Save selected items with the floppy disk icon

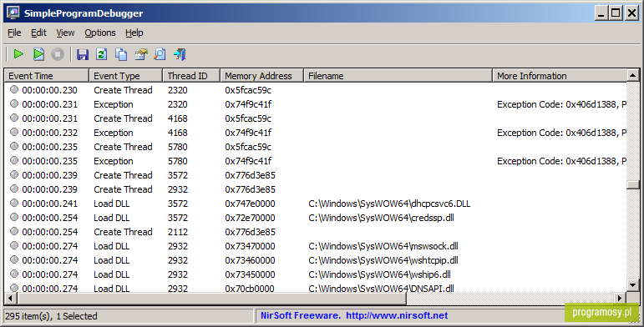83,54
